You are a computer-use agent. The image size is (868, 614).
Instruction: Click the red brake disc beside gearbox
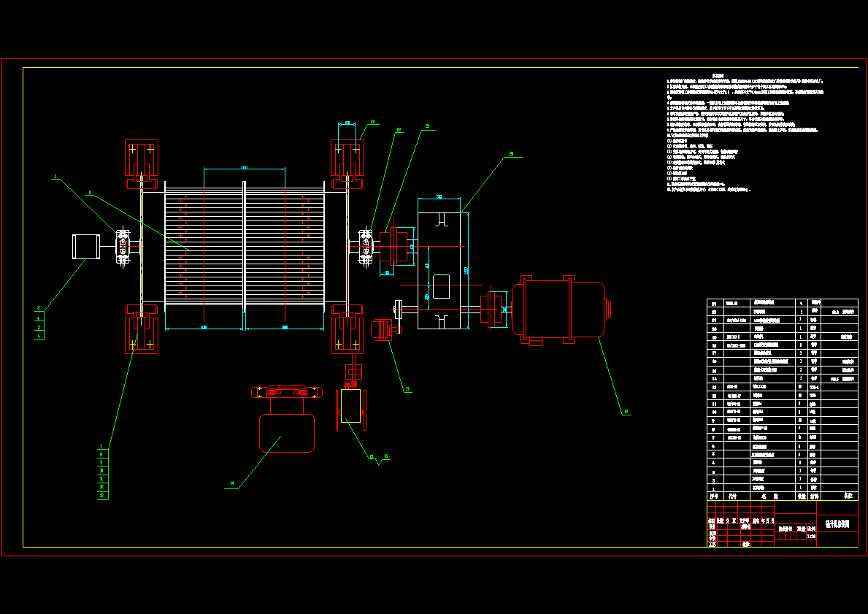point(393,247)
